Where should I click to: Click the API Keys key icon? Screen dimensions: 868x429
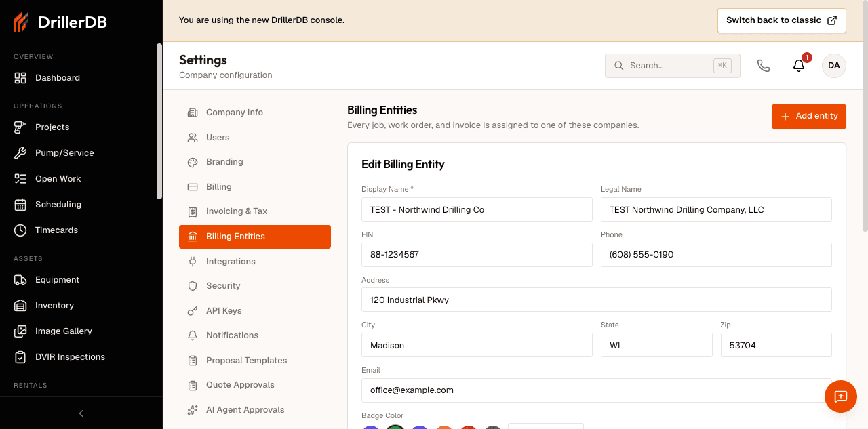pyautogui.click(x=193, y=311)
